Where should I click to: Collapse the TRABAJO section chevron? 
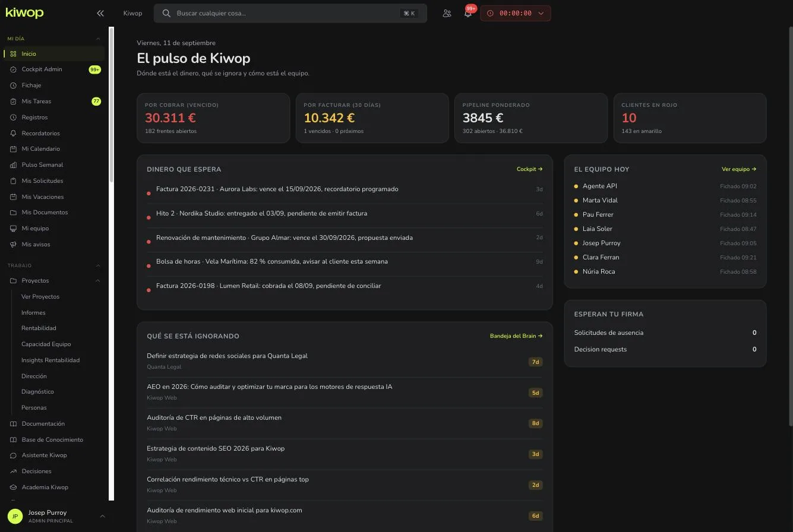[98, 265]
